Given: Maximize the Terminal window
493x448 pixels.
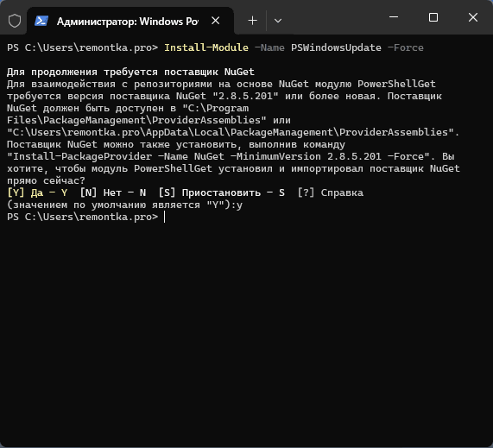Looking at the screenshot, I should [x=433, y=17].
